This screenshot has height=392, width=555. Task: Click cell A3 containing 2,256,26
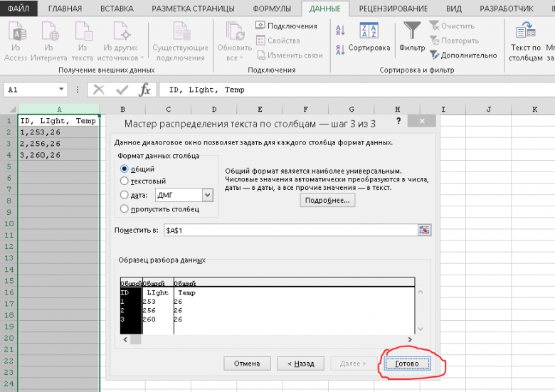59,144
